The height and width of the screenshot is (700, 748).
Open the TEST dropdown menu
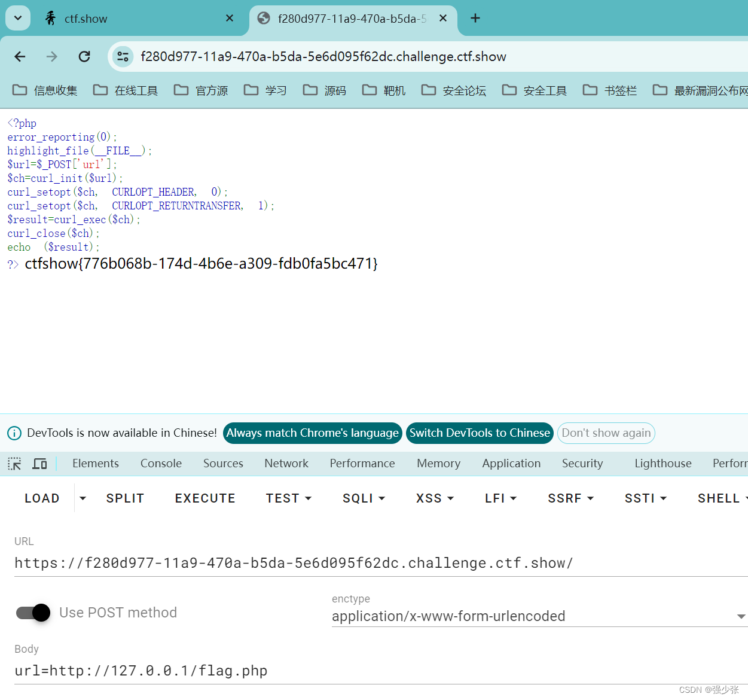click(289, 498)
